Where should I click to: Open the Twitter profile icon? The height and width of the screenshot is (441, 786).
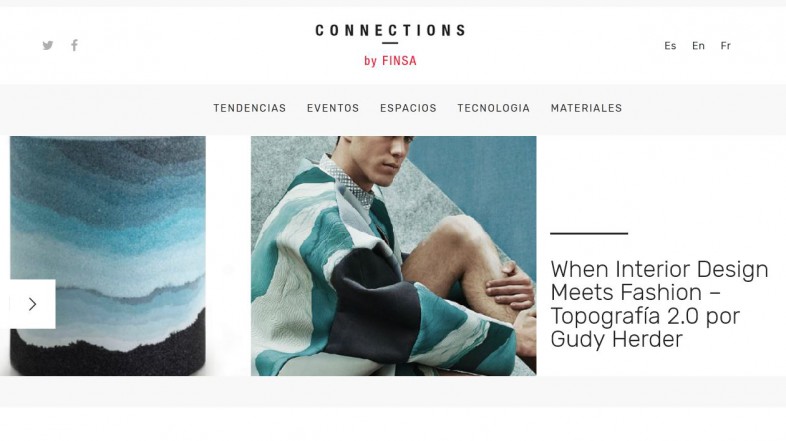tap(48, 46)
